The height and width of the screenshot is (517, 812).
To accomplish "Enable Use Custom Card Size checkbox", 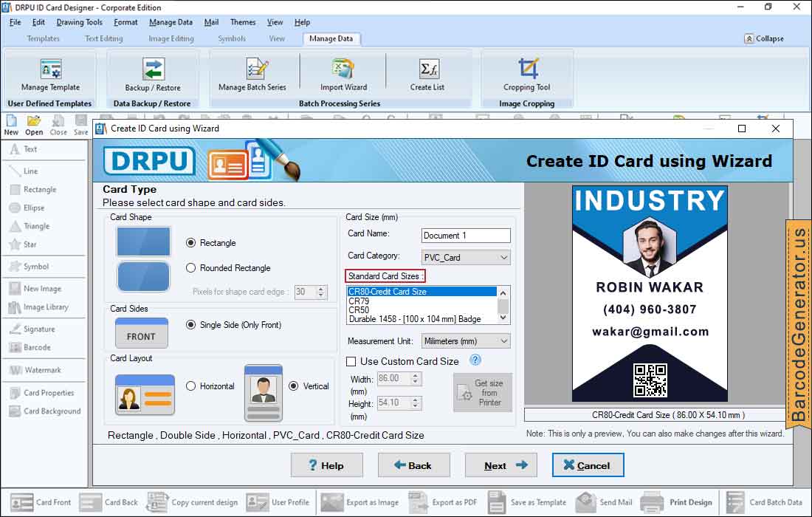I will (351, 362).
